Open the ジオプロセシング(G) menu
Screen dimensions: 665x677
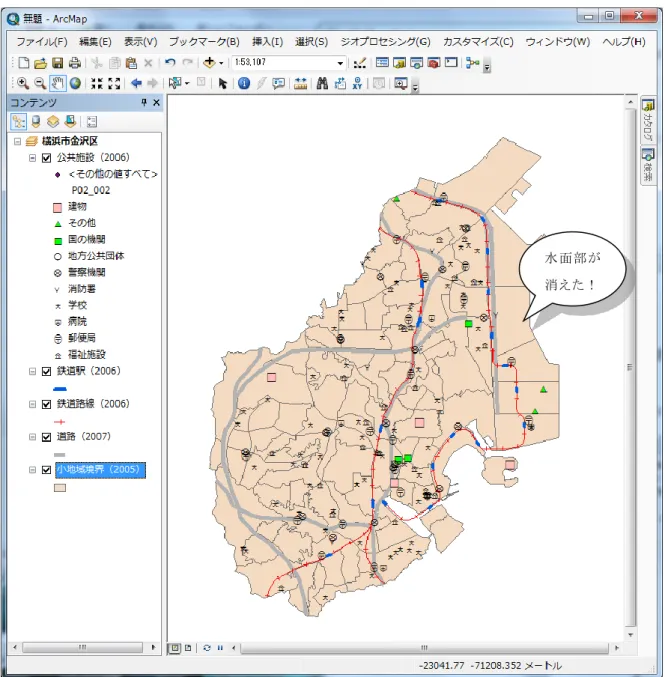385,42
